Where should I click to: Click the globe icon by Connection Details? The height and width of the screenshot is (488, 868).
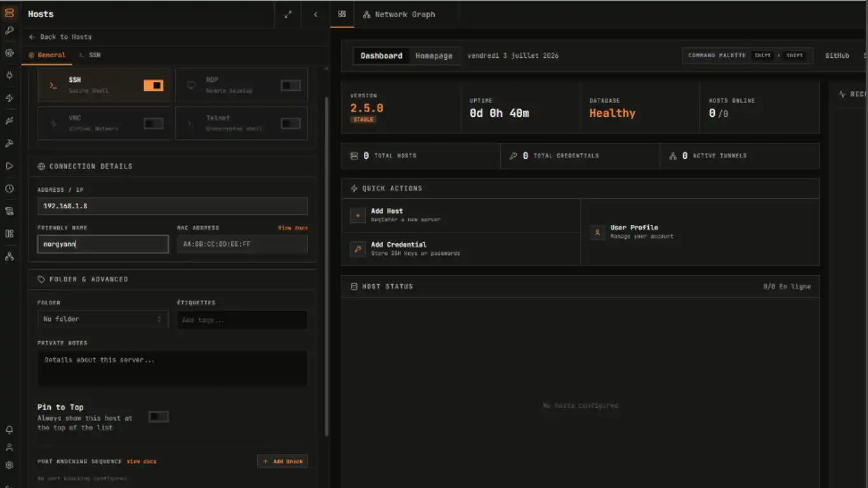(x=41, y=166)
